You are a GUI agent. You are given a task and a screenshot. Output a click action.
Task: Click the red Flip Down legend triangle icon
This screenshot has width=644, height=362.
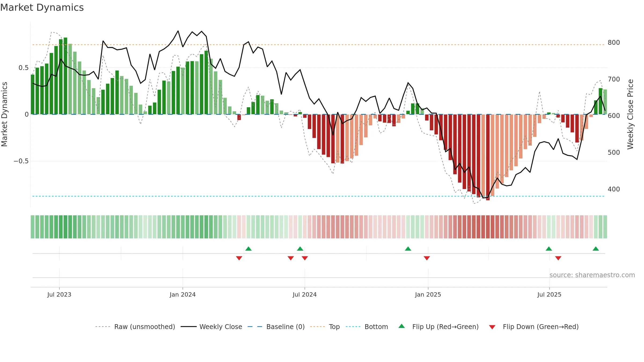492,327
